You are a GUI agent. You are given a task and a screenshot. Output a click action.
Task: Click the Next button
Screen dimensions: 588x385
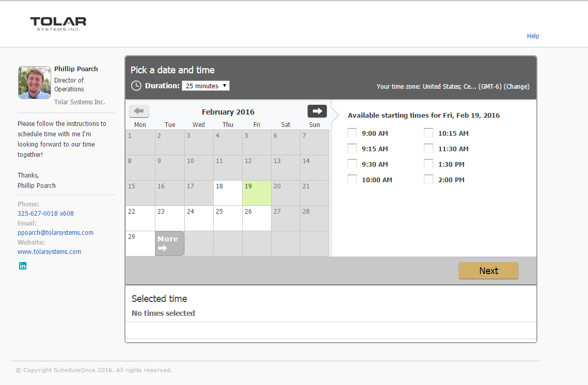(488, 270)
